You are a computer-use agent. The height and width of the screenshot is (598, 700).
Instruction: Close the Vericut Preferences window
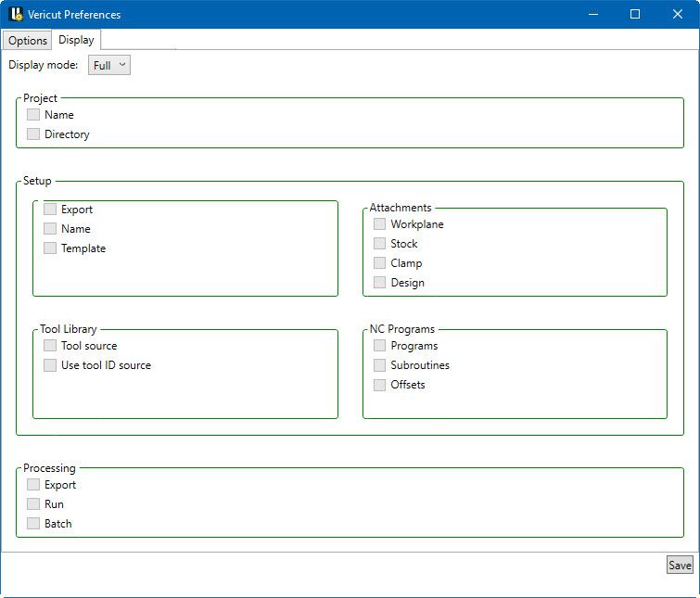tap(678, 14)
